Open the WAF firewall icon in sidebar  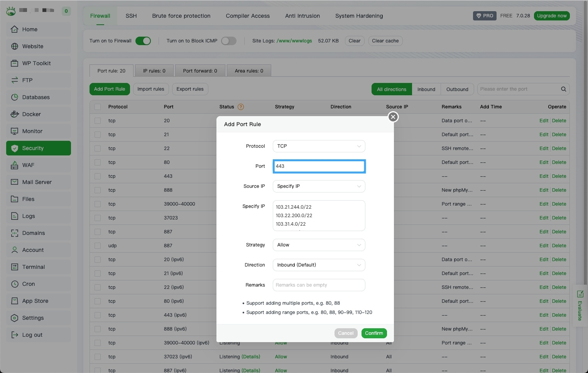pyautogui.click(x=15, y=165)
